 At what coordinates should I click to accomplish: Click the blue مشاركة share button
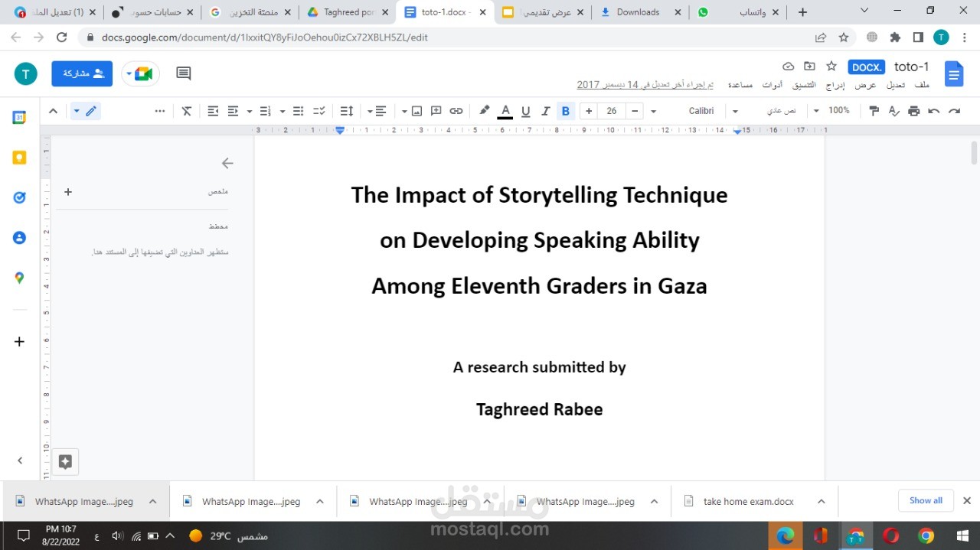point(82,73)
